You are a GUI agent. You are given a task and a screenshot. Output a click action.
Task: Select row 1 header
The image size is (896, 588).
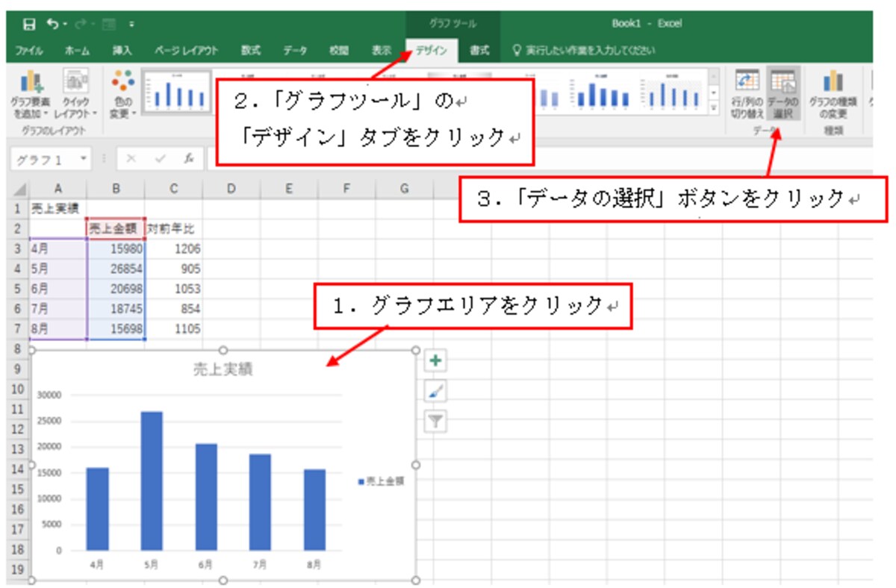coord(18,208)
